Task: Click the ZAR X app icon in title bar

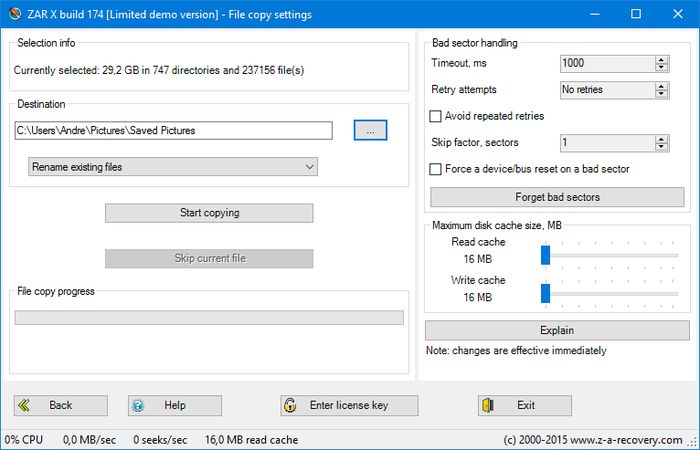Action: pyautogui.click(x=12, y=14)
